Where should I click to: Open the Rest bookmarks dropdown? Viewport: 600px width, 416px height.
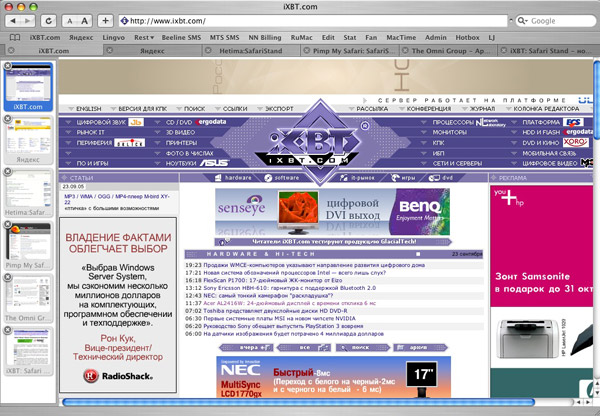pyautogui.click(x=144, y=38)
